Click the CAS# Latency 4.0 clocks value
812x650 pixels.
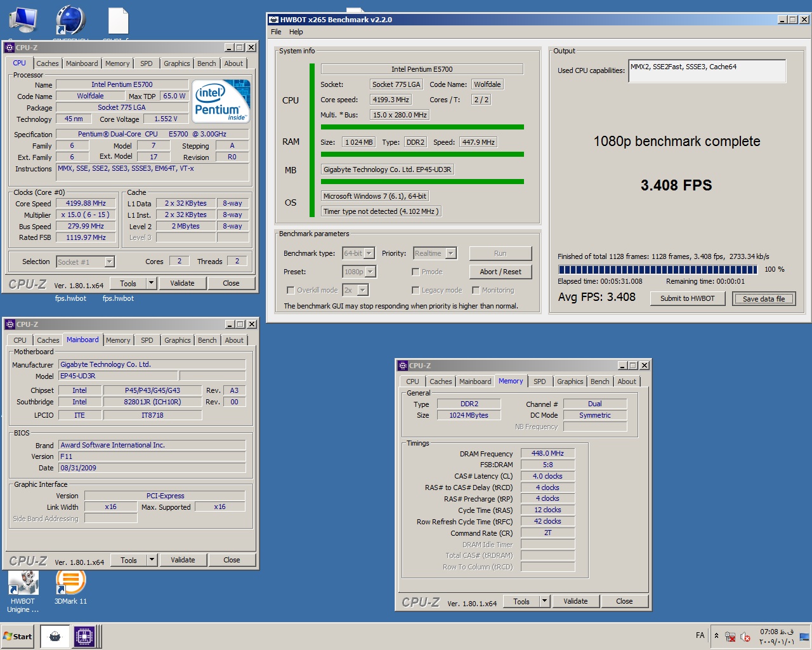[547, 476]
